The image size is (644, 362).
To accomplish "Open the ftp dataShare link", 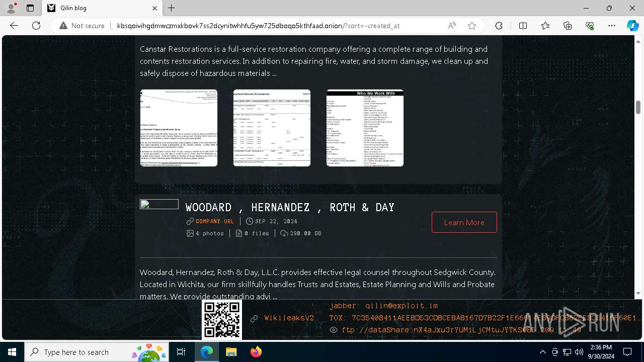I will tap(461, 330).
